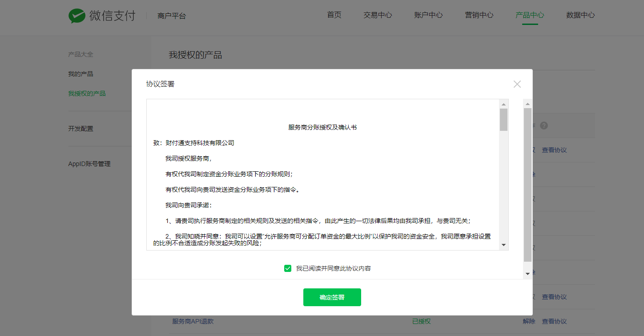The height and width of the screenshot is (336, 644).
Task: Close the 协议签署 dialog with X
Action: [x=517, y=84]
